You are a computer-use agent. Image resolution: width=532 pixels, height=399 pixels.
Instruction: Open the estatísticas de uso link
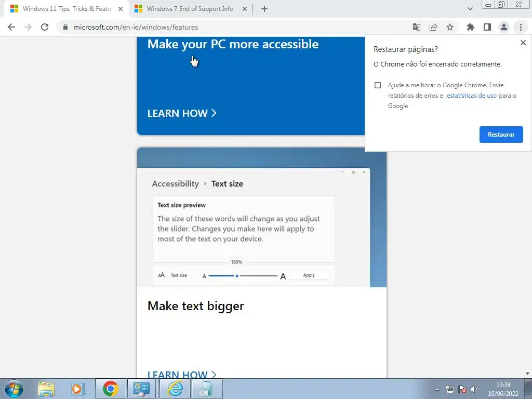(x=472, y=96)
